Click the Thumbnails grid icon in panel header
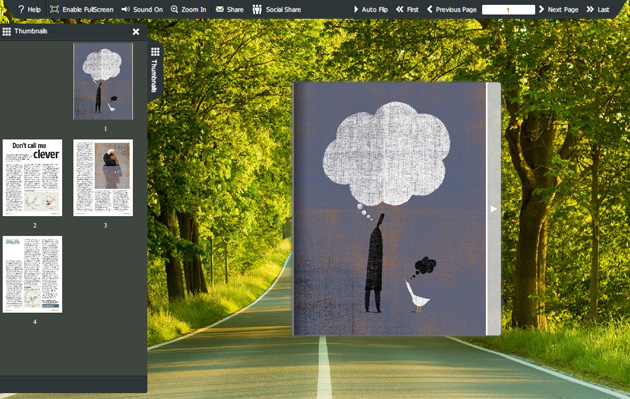 pyautogui.click(x=6, y=31)
